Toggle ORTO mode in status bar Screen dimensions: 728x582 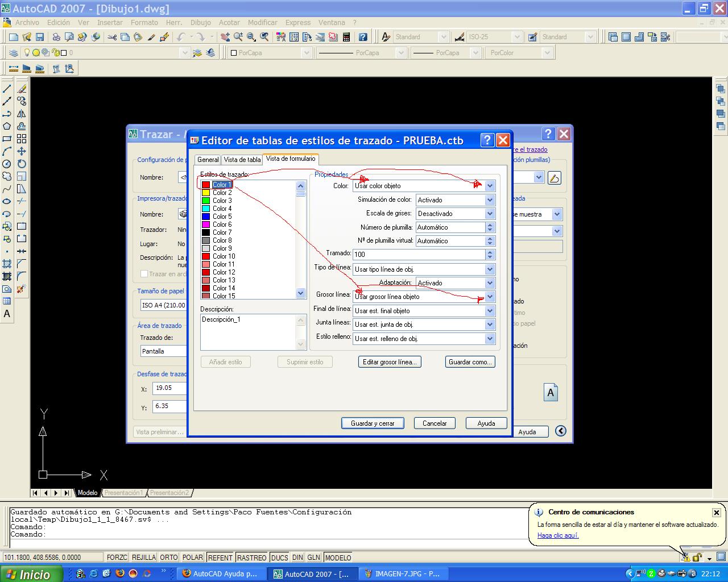coord(169,558)
